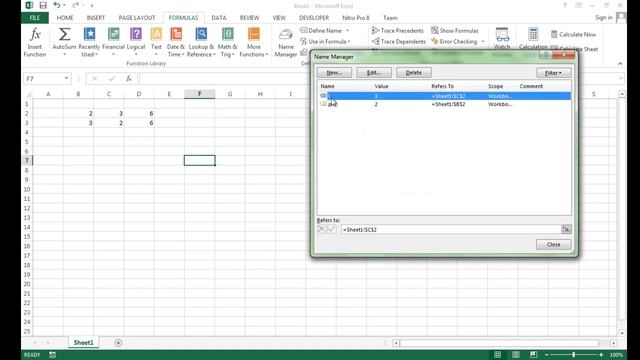Open the Team tab
Screen dimensions: 640x360
point(390,18)
